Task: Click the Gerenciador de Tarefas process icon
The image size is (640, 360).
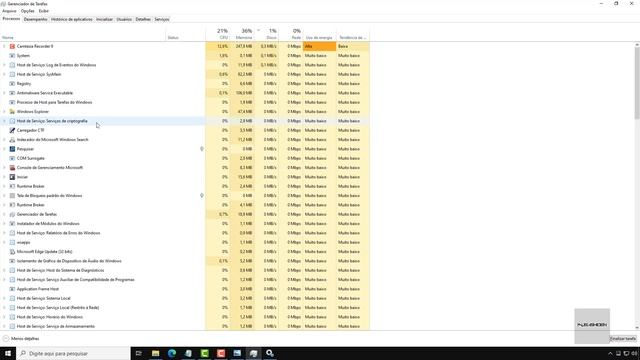Action: 12,214
